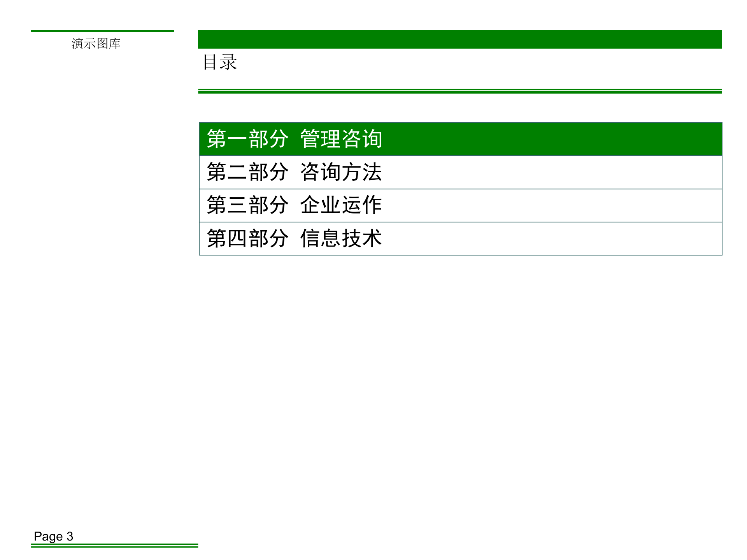747x560 pixels.
Task: Navigate to 第三部分 企业运作
Action: click(x=296, y=205)
